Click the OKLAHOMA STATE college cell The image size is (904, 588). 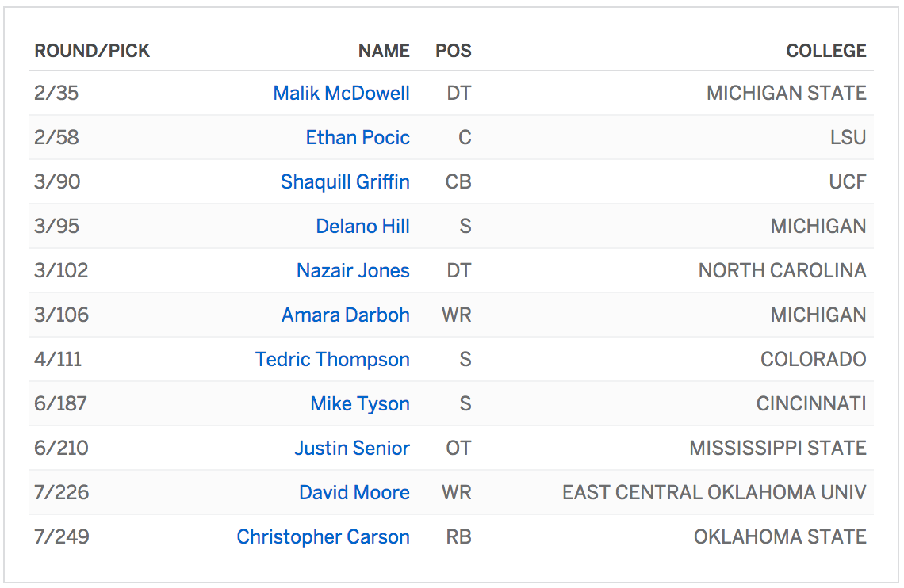coord(780,537)
